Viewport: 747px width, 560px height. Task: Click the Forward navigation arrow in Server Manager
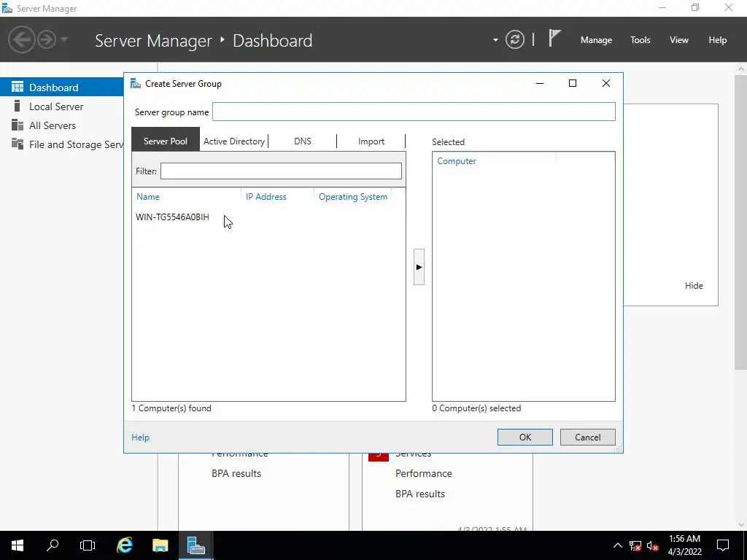pyautogui.click(x=47, y=39)
